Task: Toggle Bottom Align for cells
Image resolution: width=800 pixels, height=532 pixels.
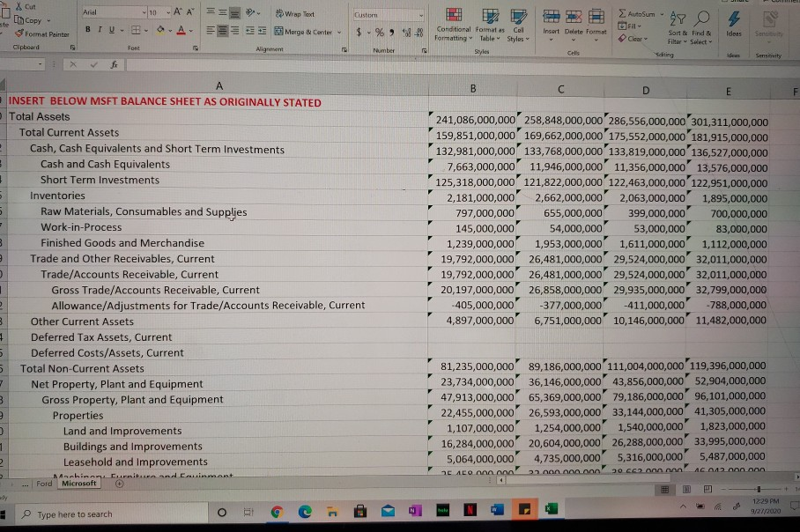Action: tap(234, 12)
